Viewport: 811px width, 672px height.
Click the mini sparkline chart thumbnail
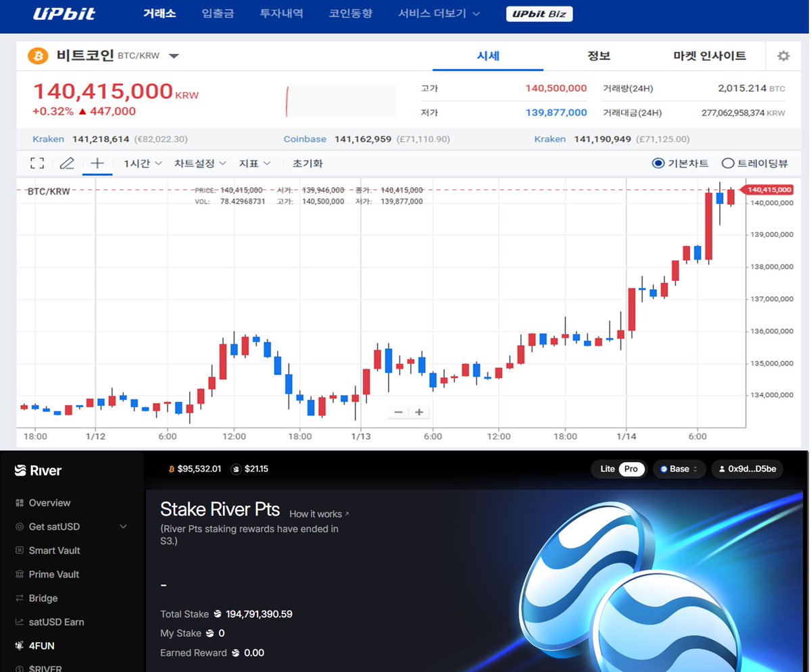[x=341, y=100]
